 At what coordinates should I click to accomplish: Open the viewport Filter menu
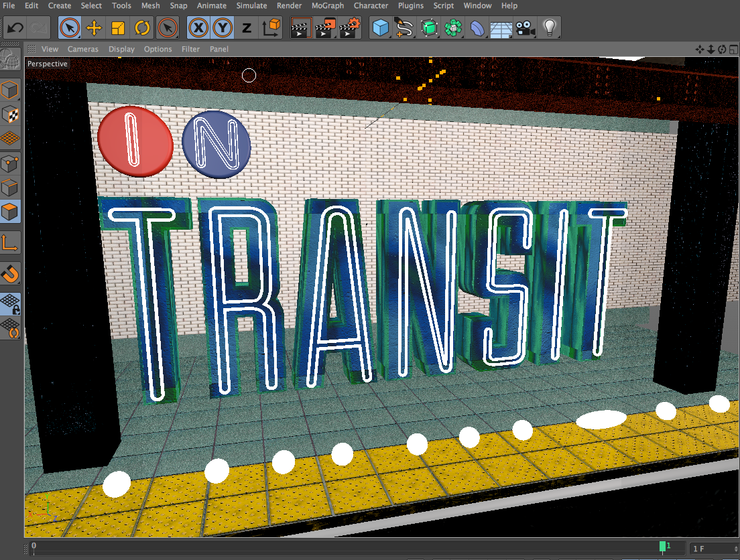(x=190, y=49)
